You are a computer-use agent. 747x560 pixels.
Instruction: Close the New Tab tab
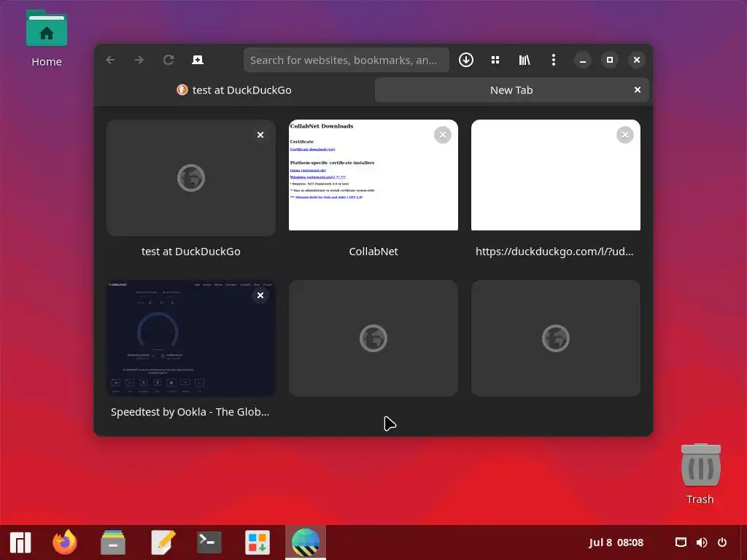pos(638,90)
